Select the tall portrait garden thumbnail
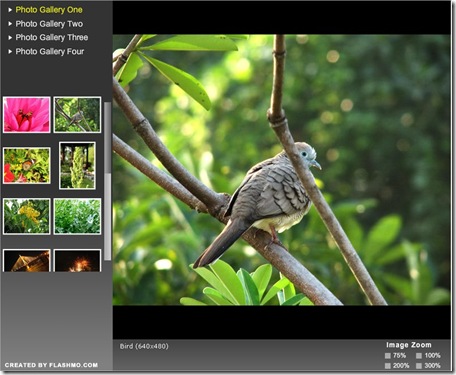Image resolution: width=456 pixels, height=375 pixels. (x=77, y=166)
